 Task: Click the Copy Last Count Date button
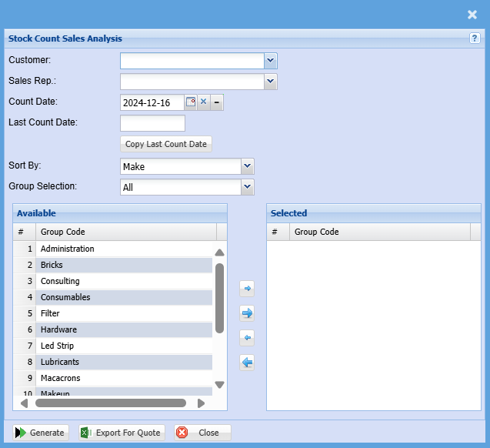[166, 144]
